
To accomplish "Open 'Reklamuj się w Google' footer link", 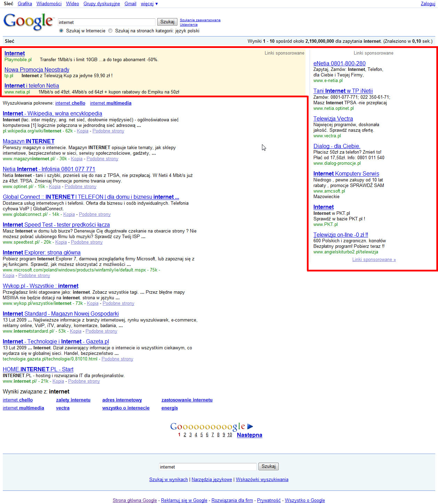I will [x=184, y=500].
